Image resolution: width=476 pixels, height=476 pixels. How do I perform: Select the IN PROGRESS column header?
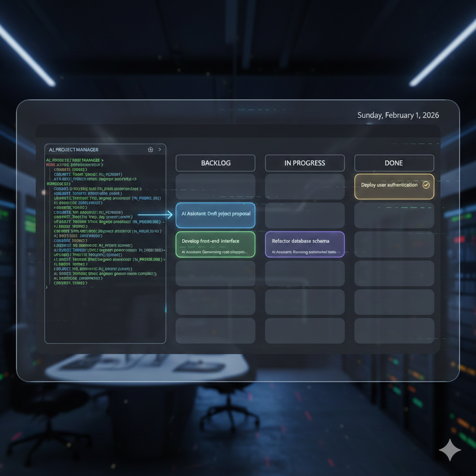click(x=304, y=163)
